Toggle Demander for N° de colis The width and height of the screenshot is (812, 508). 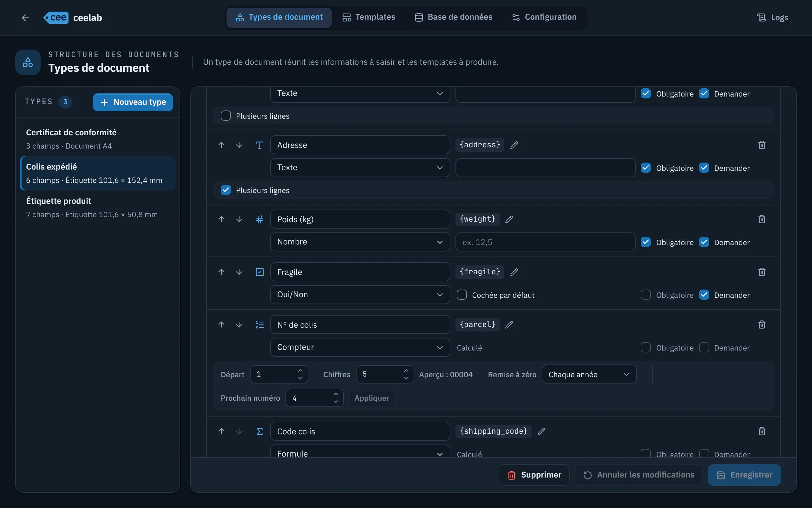point(704,347)
